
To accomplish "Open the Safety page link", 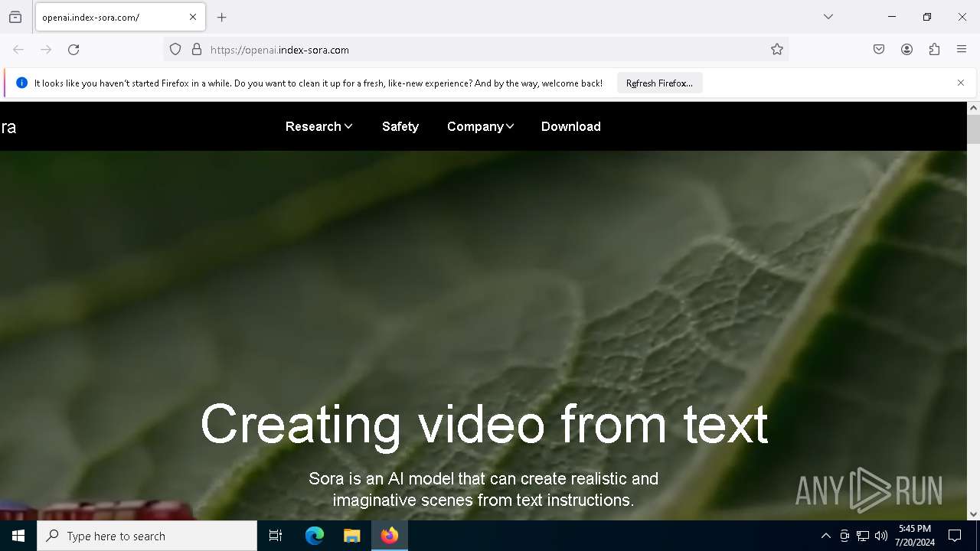I will pos(400,126).
